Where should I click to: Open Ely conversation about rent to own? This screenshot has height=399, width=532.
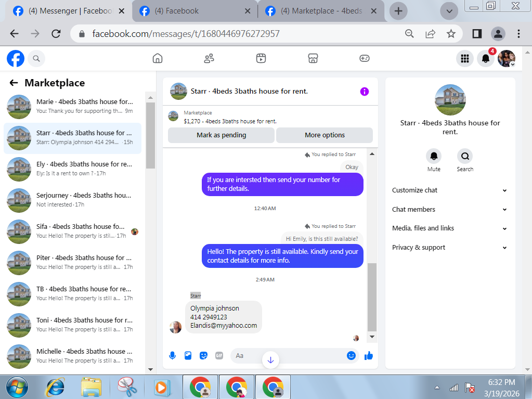[x=72, y=169]
